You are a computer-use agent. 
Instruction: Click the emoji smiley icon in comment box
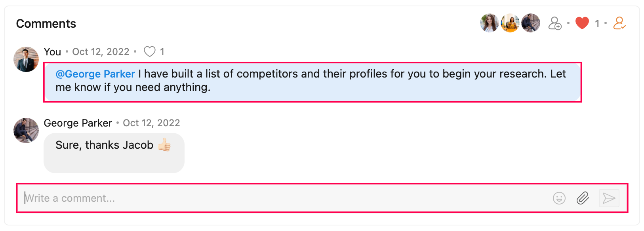click(559, 198)
